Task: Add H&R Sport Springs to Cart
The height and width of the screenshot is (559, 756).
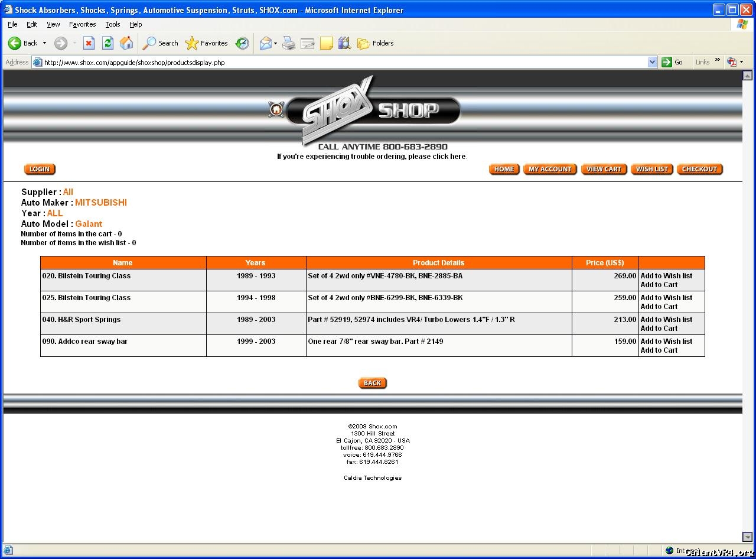Action: (659, 329)
